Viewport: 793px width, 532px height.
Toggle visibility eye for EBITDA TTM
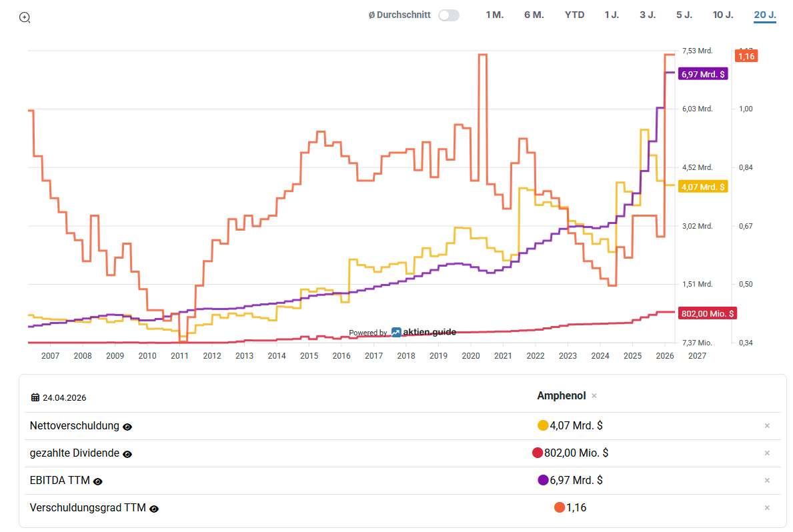pyautogui.click(x=98, y=481)
